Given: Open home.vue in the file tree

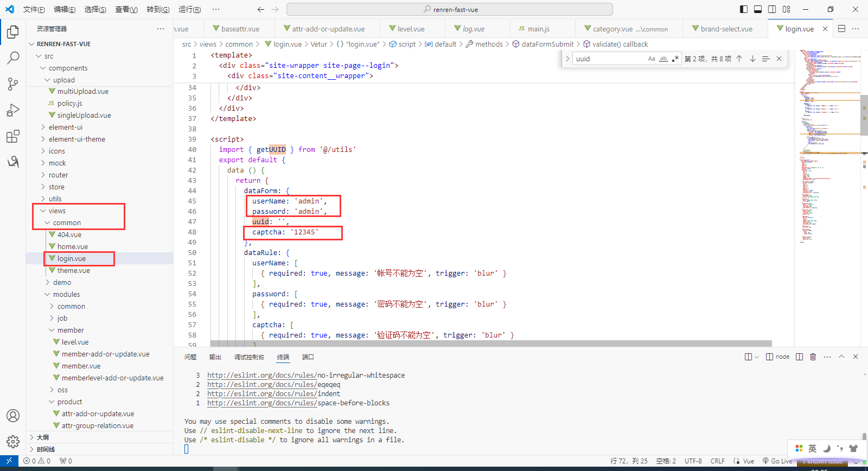Looking at the screenshot, I should pos(73,246).
